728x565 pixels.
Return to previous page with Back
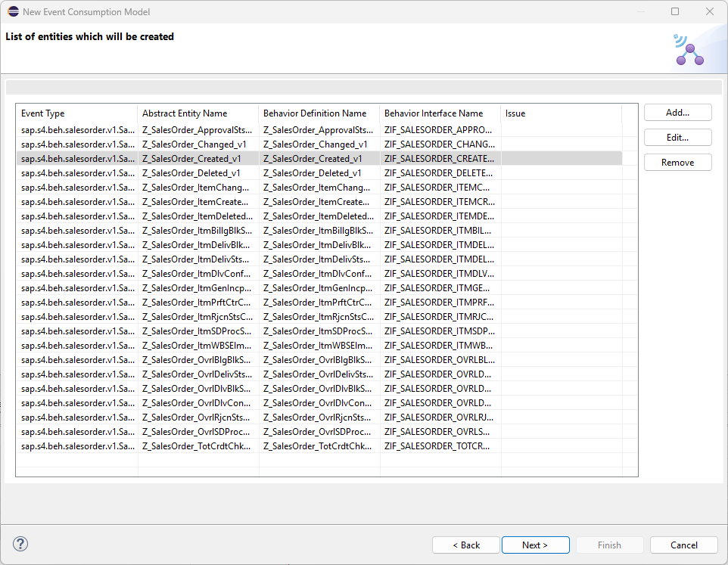point(466,545)
